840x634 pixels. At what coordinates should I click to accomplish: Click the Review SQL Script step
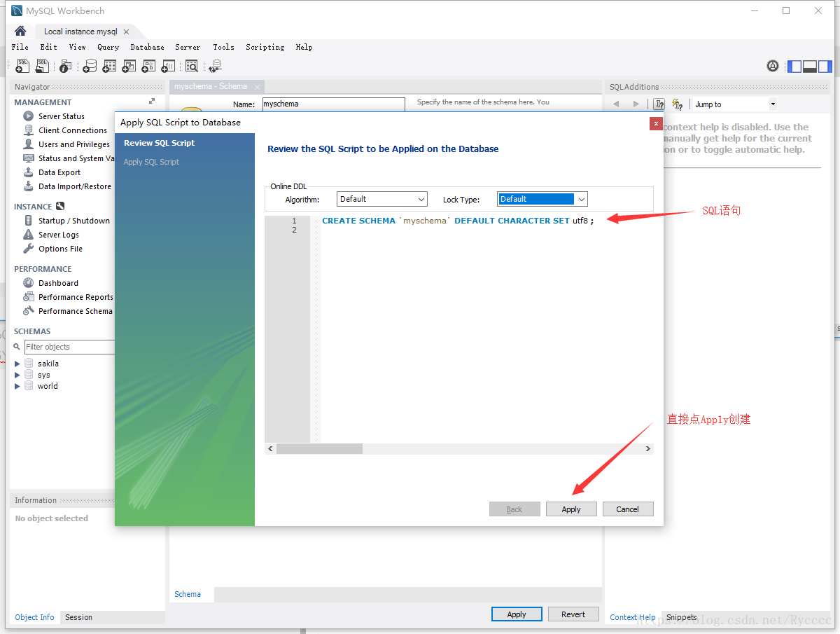click(160, 143)
